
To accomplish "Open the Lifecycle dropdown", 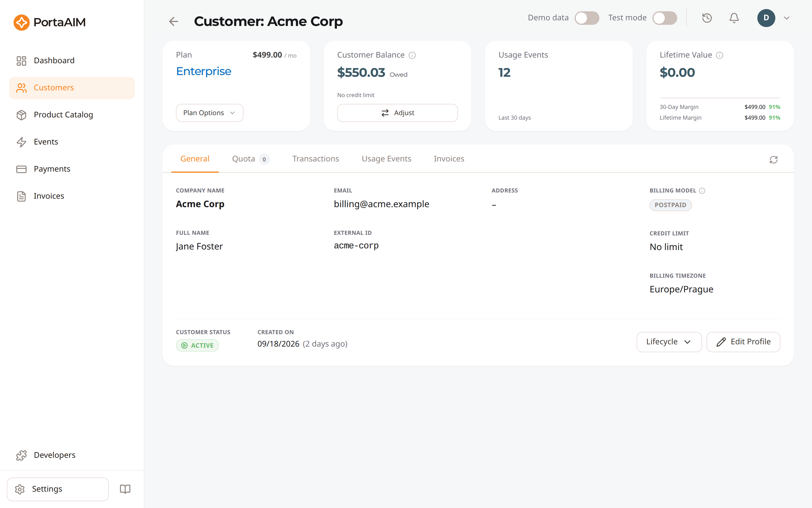I will coord(669,342).
